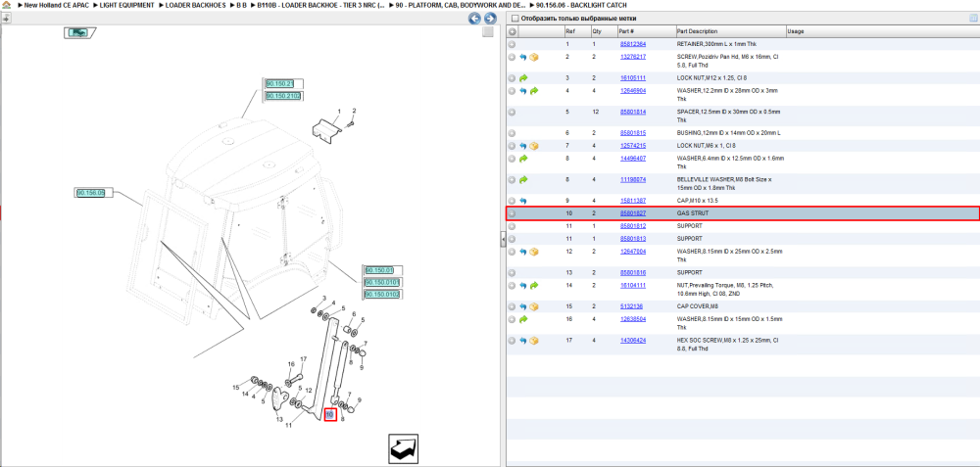Add BUSHING row via plus icon

(x=512, y=133)
